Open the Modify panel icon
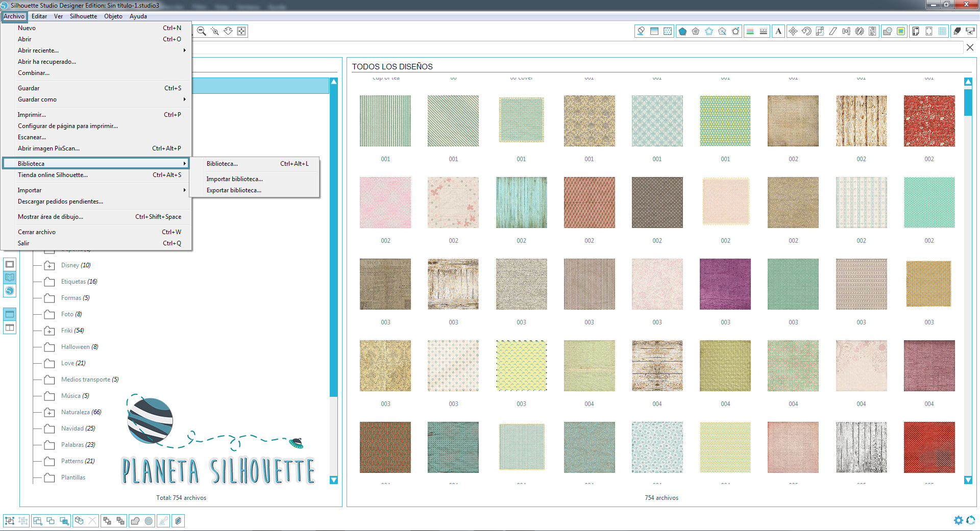Image resolution: width=980 pixels, height=531 pixels. click(888, 31)
